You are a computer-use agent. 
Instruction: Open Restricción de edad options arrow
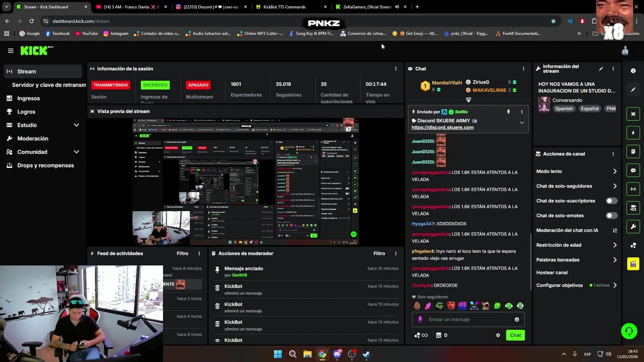(615, 245)
